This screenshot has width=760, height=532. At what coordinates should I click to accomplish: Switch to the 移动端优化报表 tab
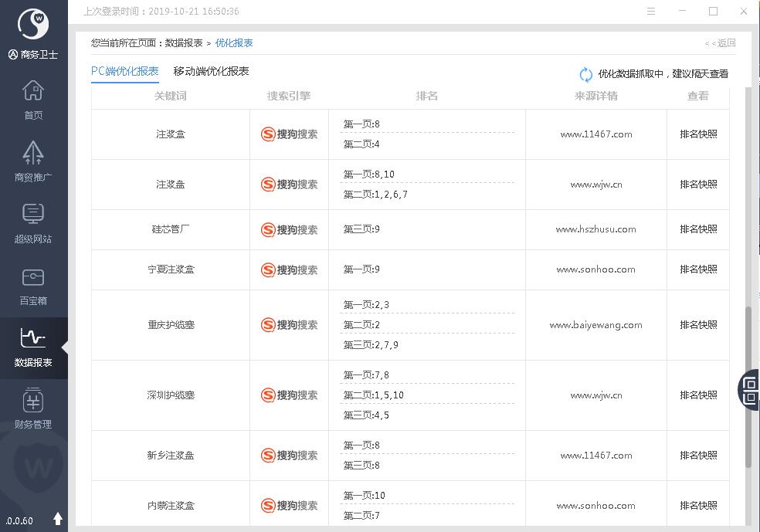[x=211, y=71]
